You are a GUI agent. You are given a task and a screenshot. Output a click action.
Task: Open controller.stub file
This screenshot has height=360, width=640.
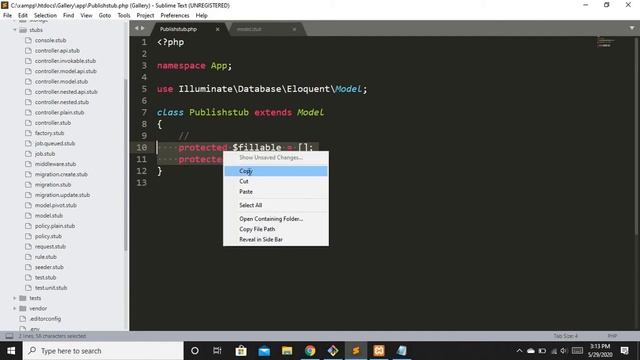53,123
